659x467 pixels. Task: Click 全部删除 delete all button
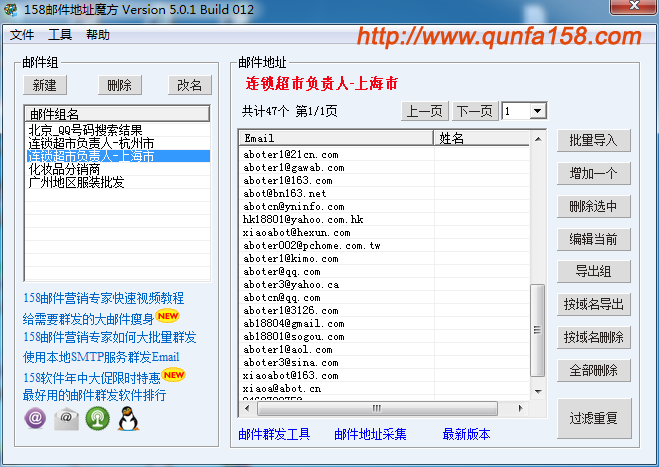[593, 370]
